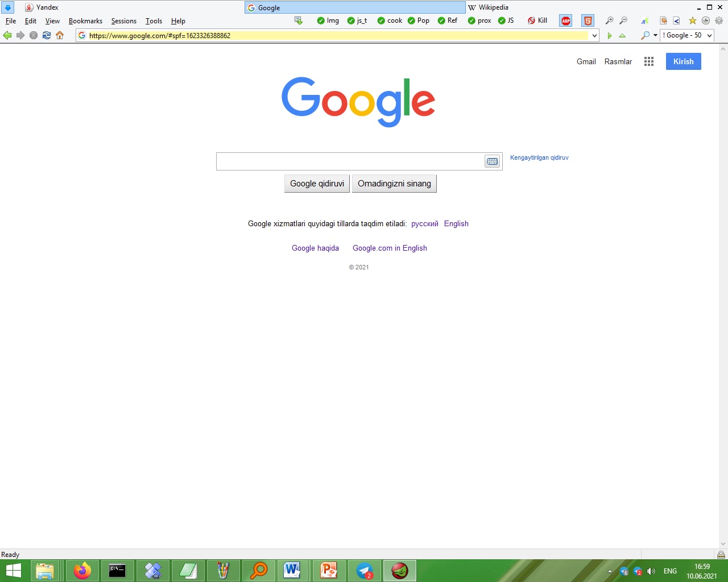Switch language to English link

tap(456, 223)
